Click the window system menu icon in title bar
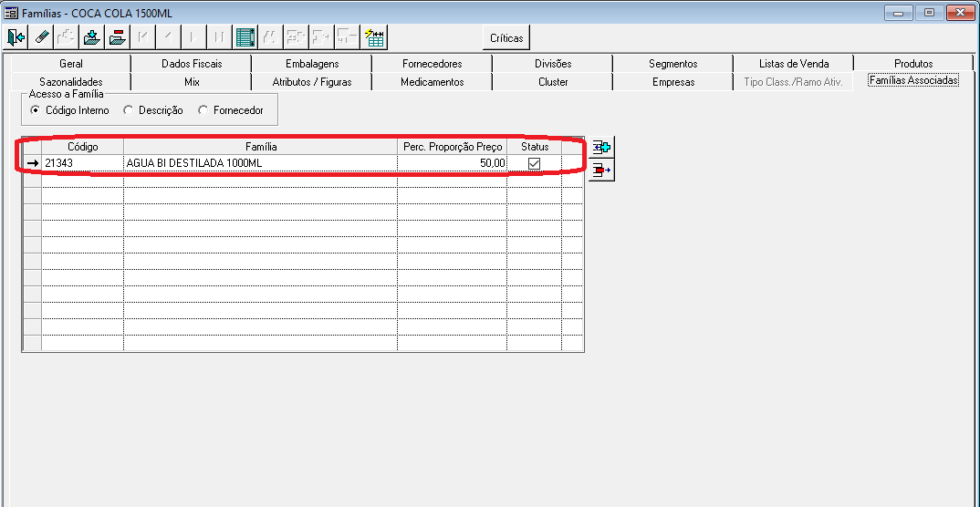980x507 pixels. (x=11, y=13)
